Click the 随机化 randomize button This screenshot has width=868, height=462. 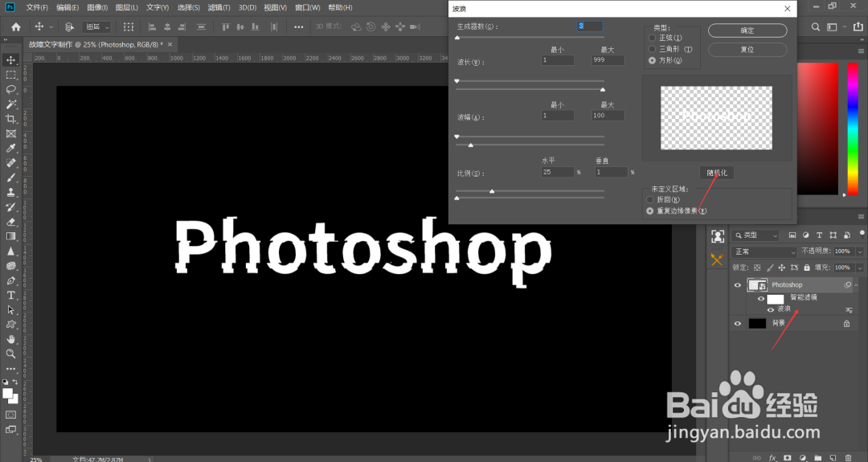tap(717, 173)
